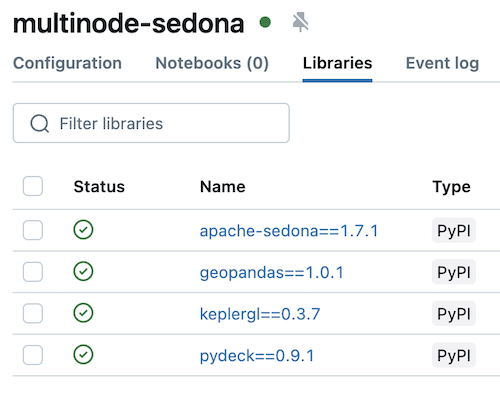500x396 pixels.
Task: Click installed status icon for geopandas
Action: point(83,271)
